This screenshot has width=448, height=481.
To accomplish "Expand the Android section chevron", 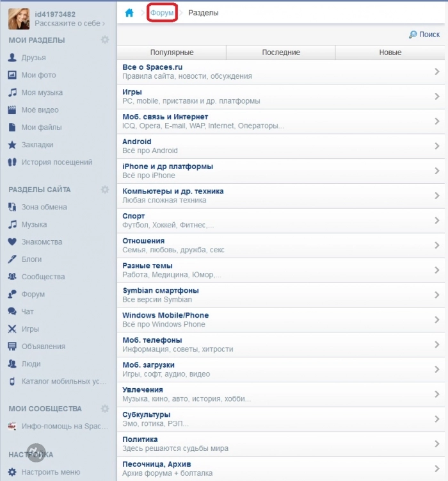I will coord(437,146).
